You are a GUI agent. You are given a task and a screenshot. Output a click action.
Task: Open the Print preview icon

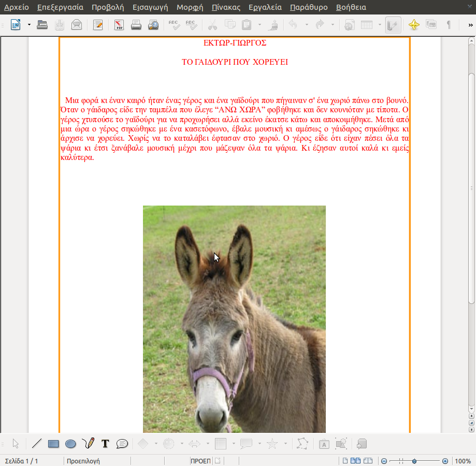153,24
